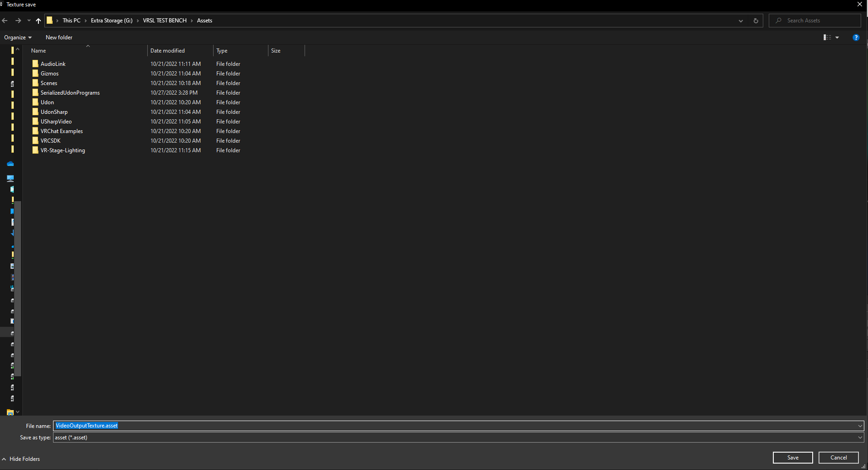Click This PC in the breadcrumb path
The image size is (868, 470).
click(x=71, y=21)
